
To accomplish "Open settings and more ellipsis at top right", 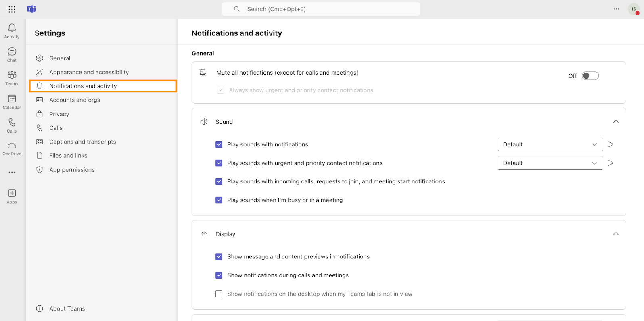I will (616, 9).
